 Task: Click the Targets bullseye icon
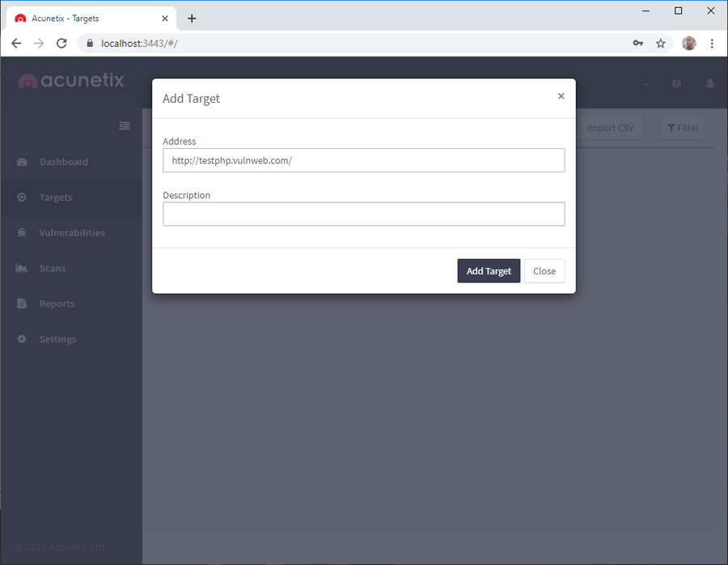point(22,197)
